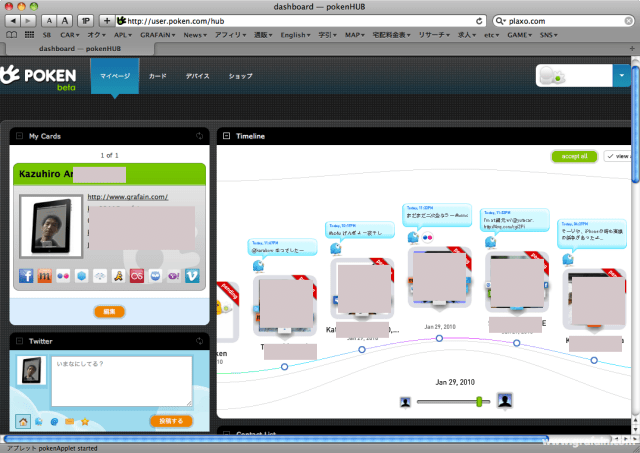Select the dashboard — pokenHUB browser tab

(80, 49)
